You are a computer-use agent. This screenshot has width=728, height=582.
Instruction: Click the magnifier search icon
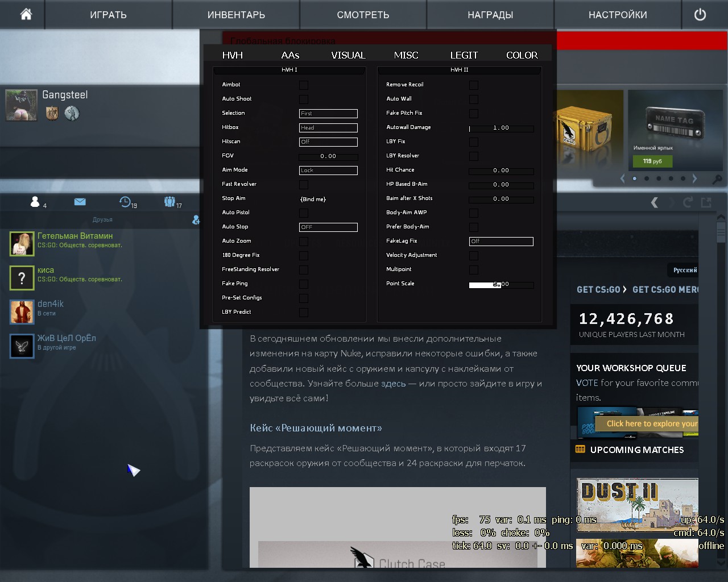tap(717, 179)
